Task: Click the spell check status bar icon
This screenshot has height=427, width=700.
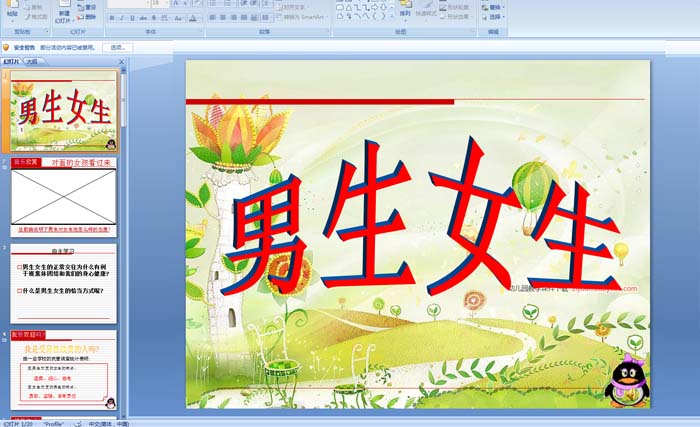Action: 78,424
